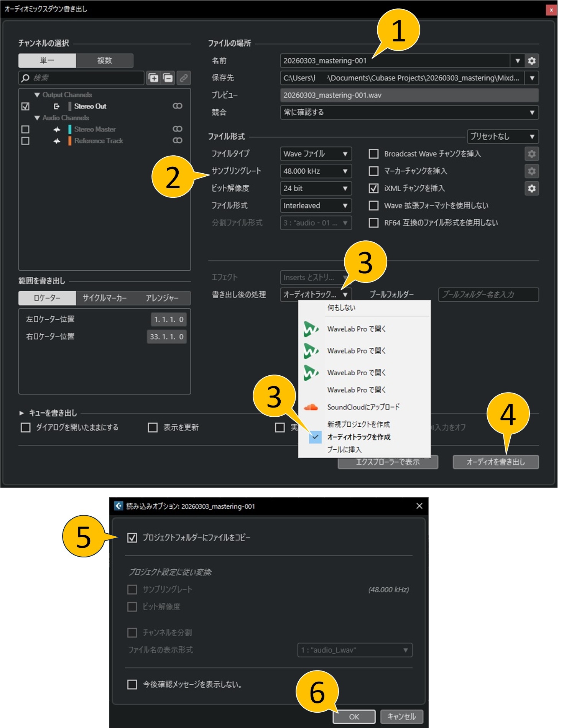Click the pool folder name input field
This screenshot has width=564, height=728.
488,294
